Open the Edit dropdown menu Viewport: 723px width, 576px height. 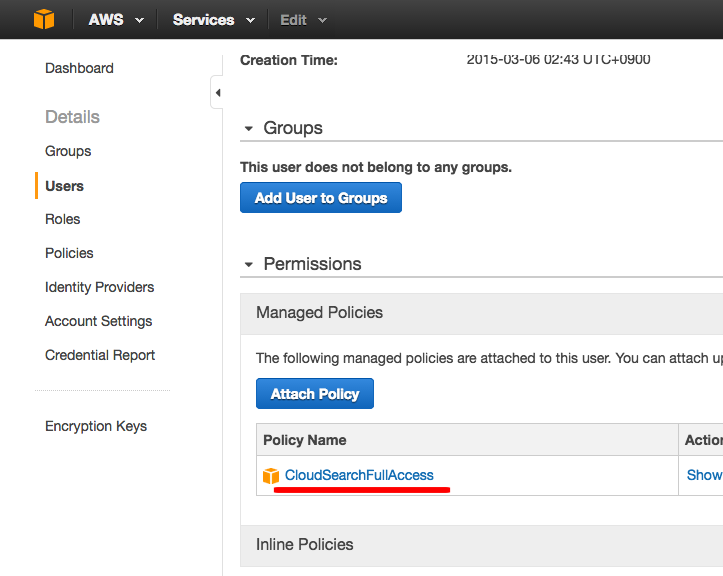303,20
